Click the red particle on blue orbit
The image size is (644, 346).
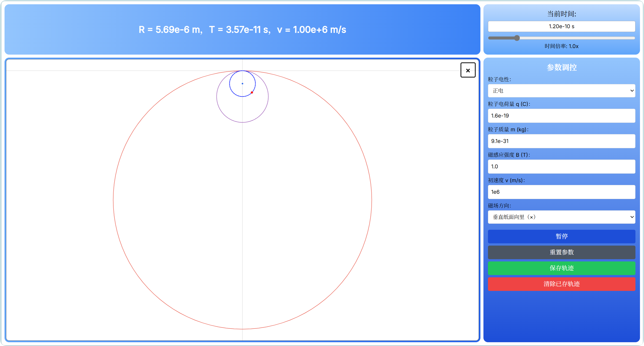(x=252, y=93)
